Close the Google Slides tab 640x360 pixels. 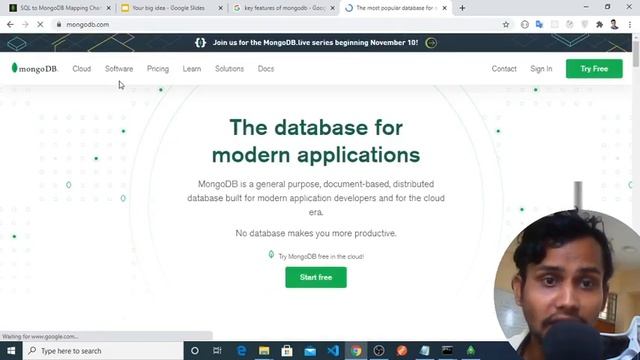tap(220, 8)
